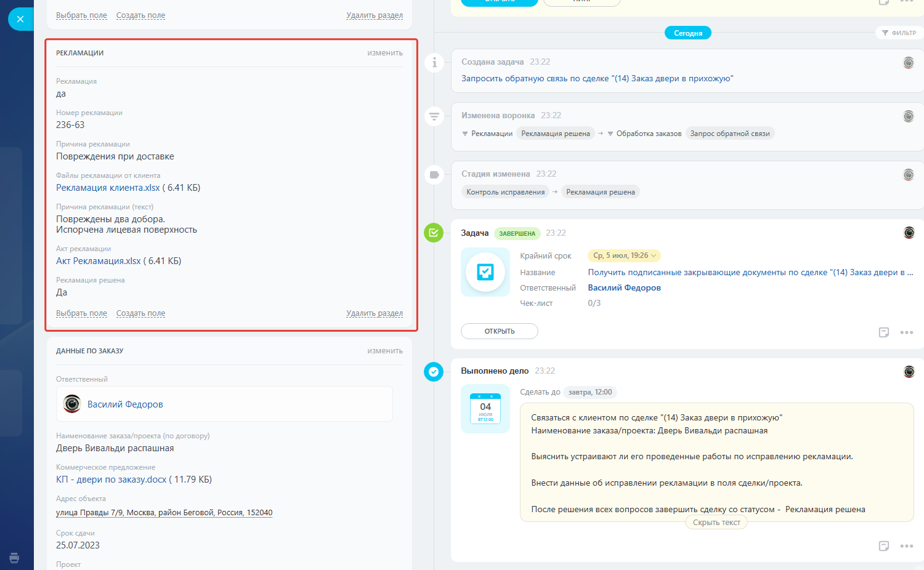
Task: Open the three-dot menu on the Задача card
Action: (x=907, y=332)
